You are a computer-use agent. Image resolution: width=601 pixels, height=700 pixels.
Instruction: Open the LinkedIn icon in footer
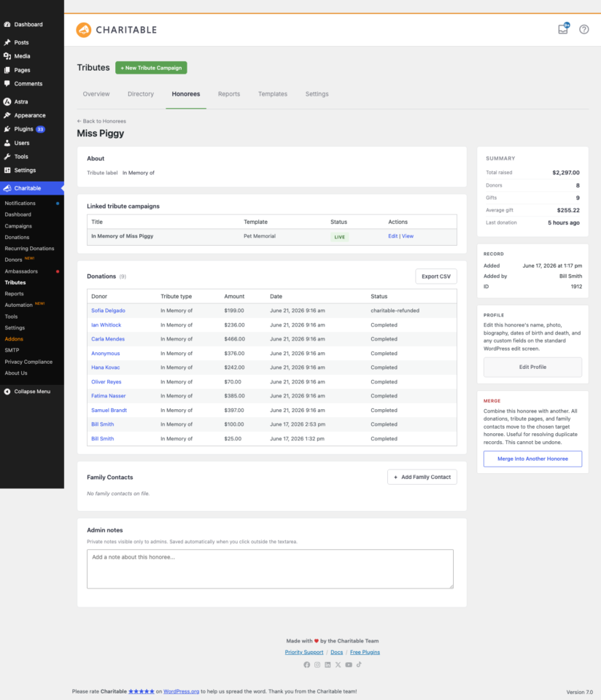coord(327,665)
